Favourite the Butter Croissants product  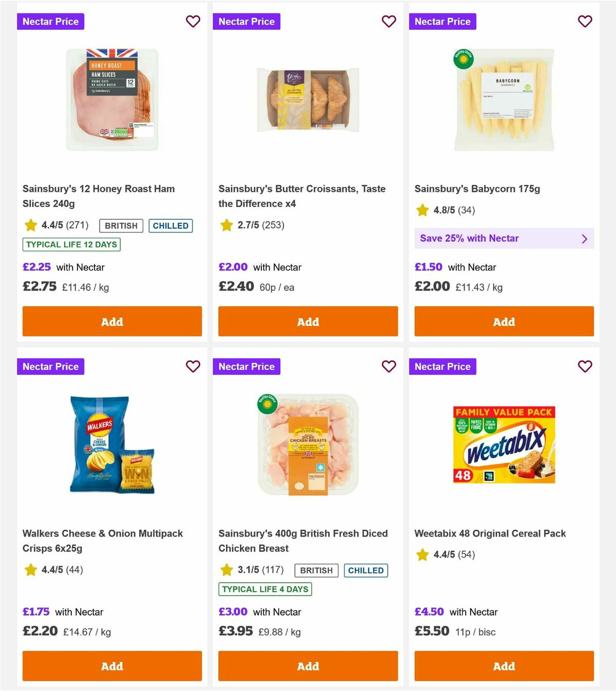coord(389,22)
